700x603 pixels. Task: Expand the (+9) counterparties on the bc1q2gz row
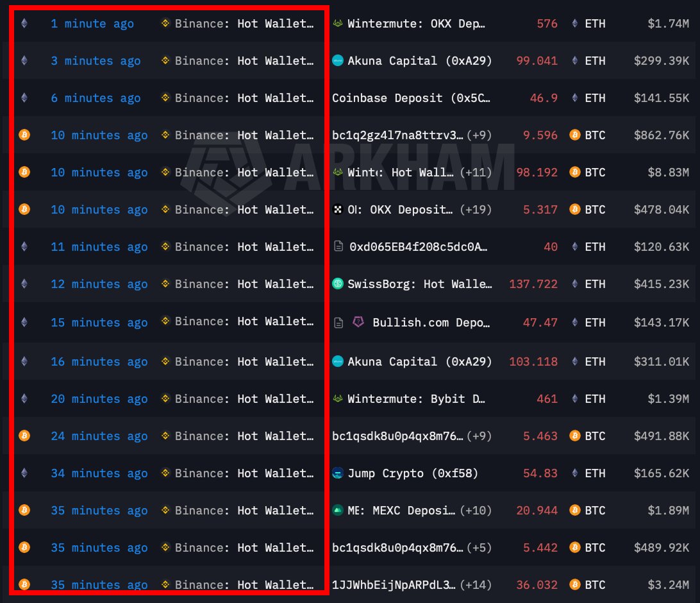click(x=481, y=135)
